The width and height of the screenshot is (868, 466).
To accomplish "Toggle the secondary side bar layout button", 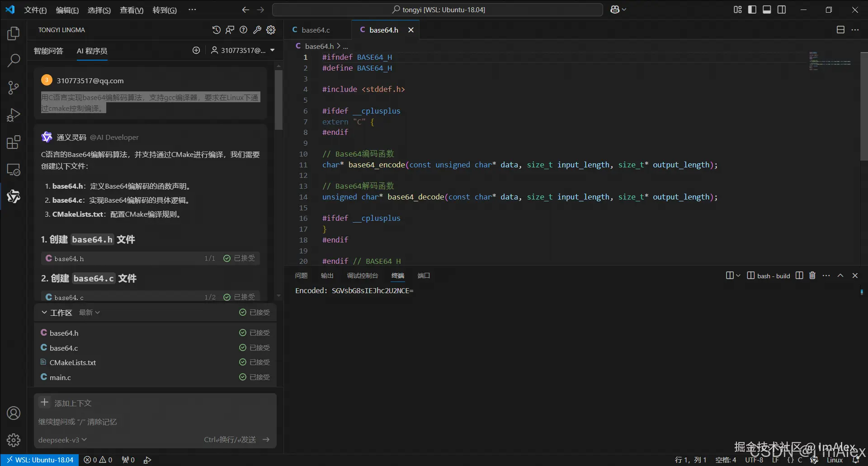I will (x=782, y=10).
